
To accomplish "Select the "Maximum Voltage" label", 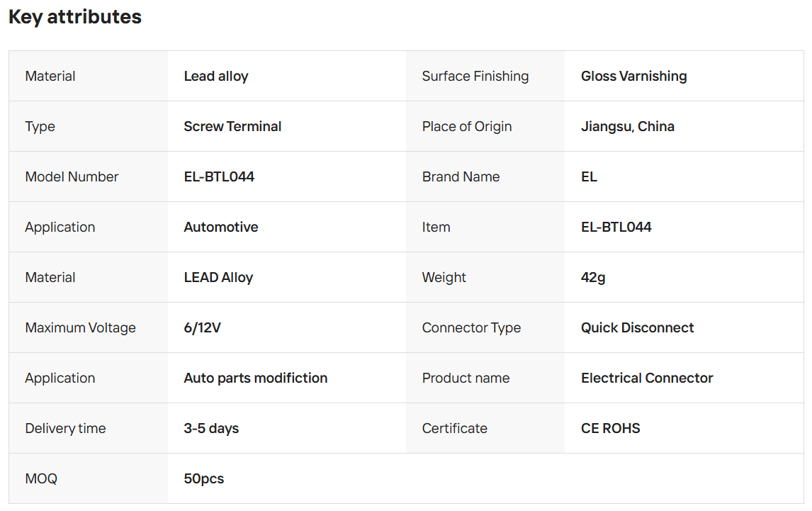I will tap(80, 327).
